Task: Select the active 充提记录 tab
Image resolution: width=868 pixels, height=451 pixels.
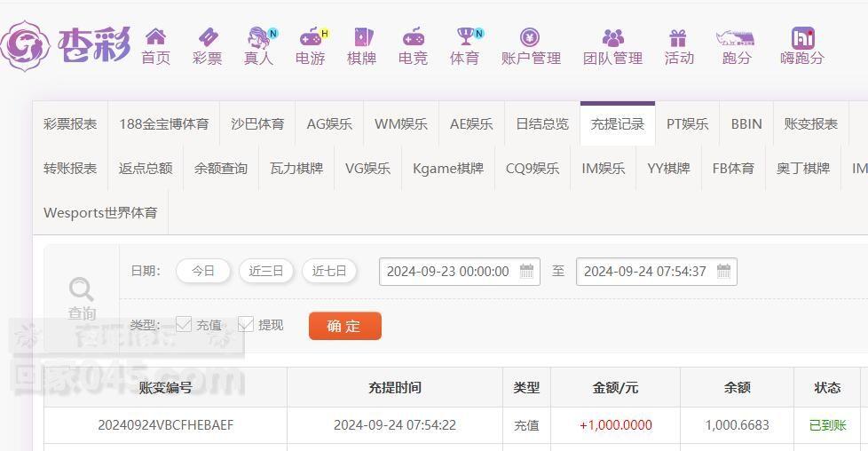Action: tap(618, 124)
